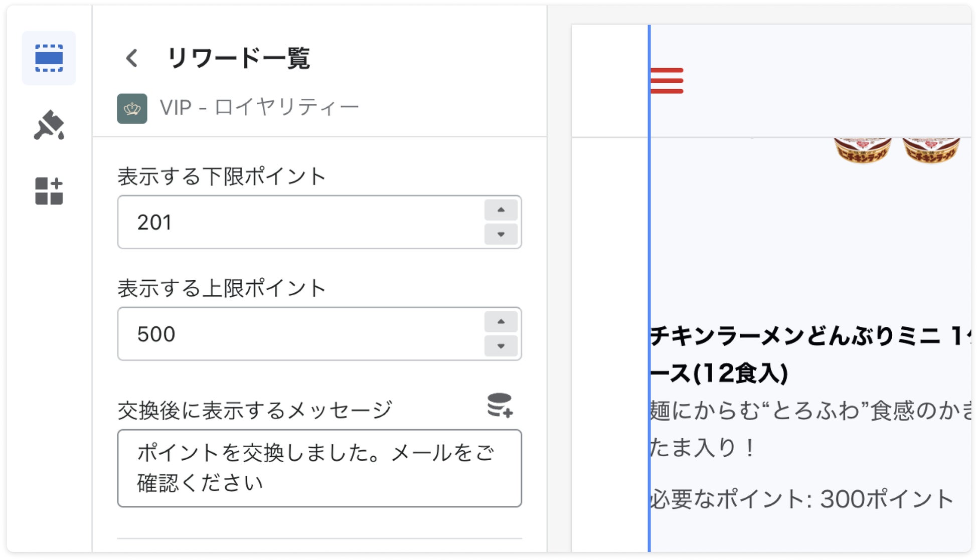The height and width of the screenshot is (560, 978).
Task: Click the lower limit field showing 201
Action: pos(301,222)
